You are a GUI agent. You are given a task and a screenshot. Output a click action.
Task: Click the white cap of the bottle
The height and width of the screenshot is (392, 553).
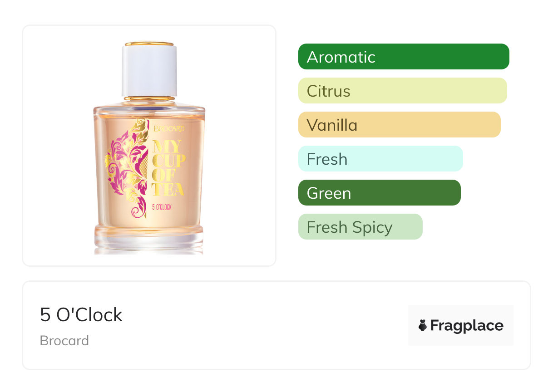149,70
